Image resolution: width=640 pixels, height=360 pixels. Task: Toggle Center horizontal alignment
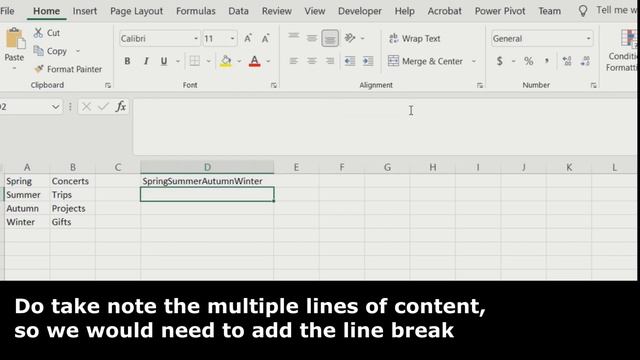click(311, 61)
